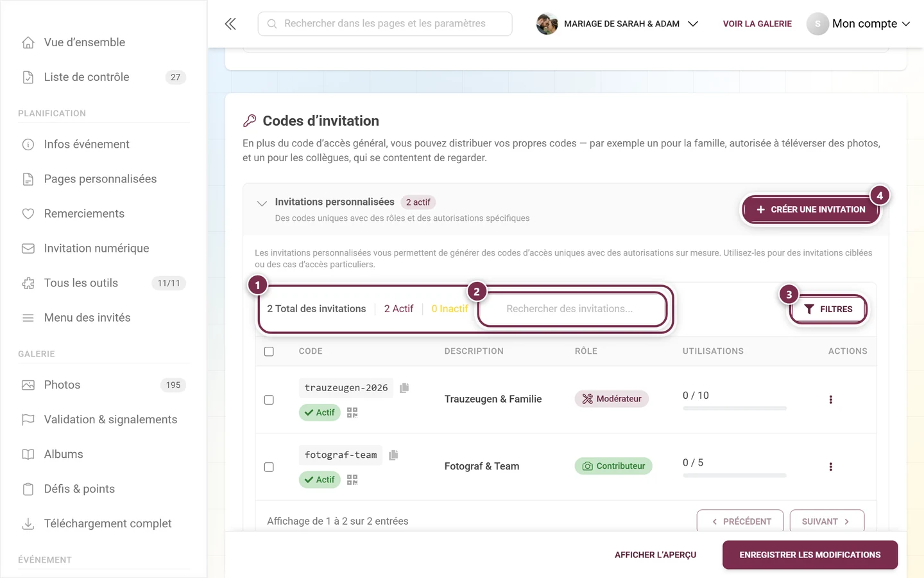
Task: Open the Mon compte dropdown
Action: [859, 24]
